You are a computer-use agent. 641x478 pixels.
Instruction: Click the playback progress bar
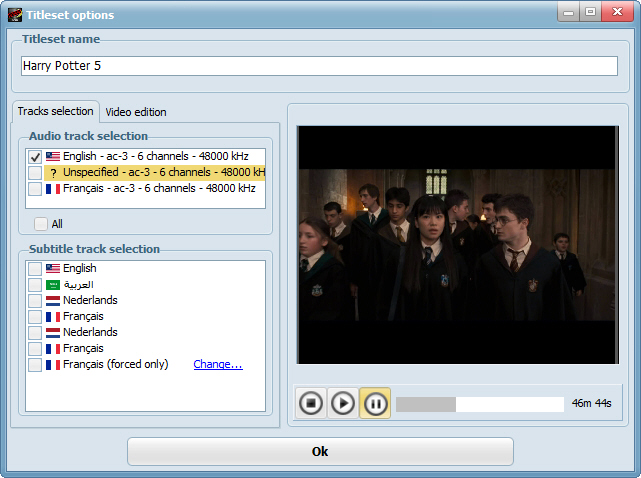click(x=480, y=404)
